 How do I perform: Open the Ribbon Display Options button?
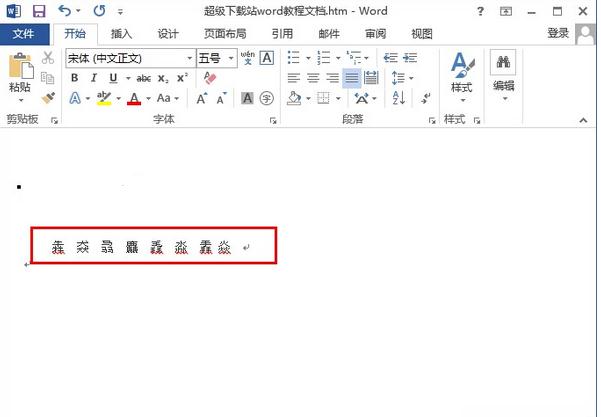coord(506,11)
